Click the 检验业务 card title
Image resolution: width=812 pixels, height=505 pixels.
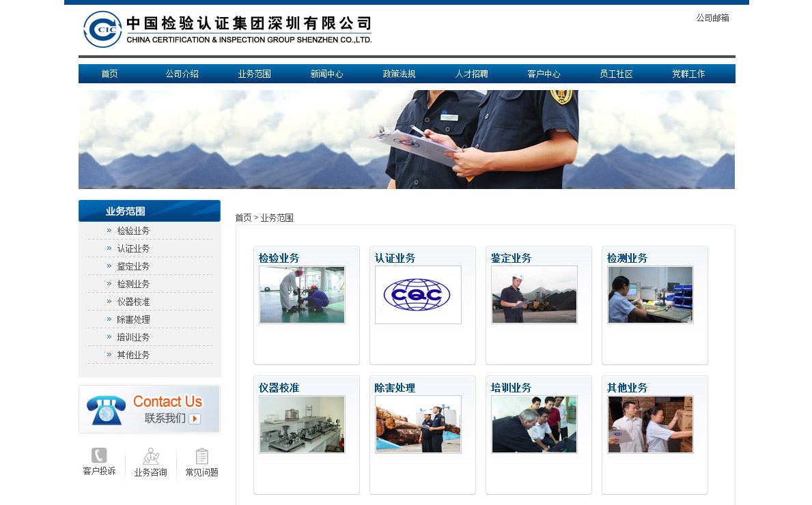click(279, 258)
